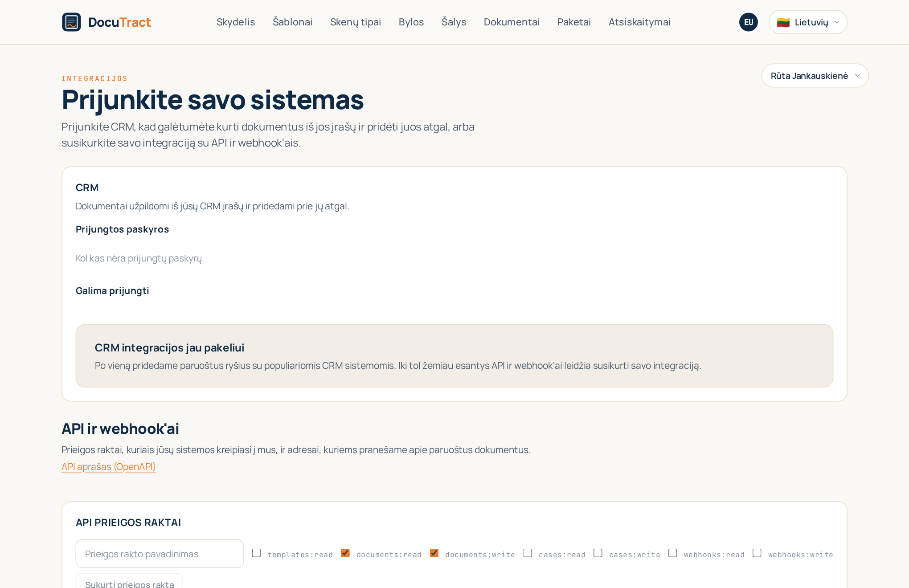Go to Dokumentai page
This screenshot has width=909, height=588.
coord(512,22)
